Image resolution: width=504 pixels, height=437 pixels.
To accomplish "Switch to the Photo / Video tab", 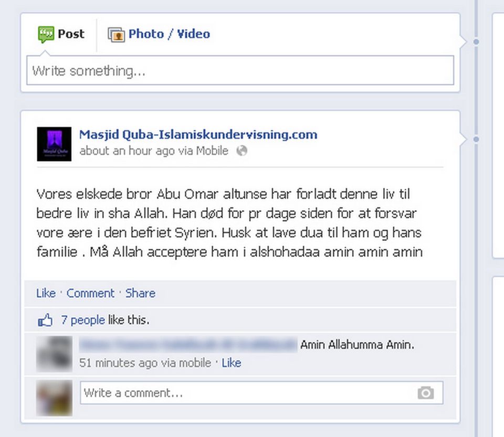I will pos(159,34).
